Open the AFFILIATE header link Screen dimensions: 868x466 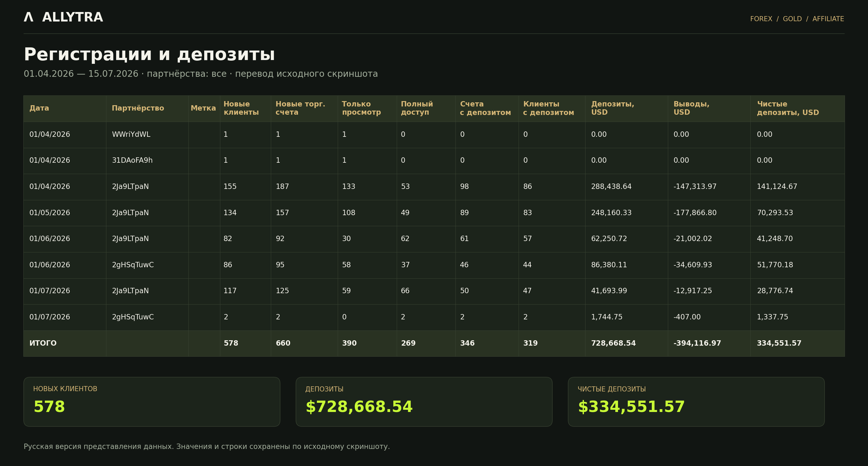click(828, 19)
